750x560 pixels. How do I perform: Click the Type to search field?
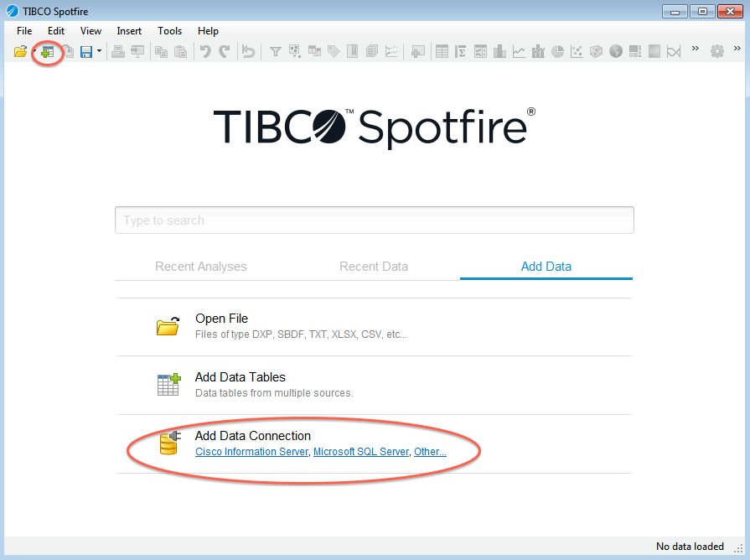[x=374, y=220]
